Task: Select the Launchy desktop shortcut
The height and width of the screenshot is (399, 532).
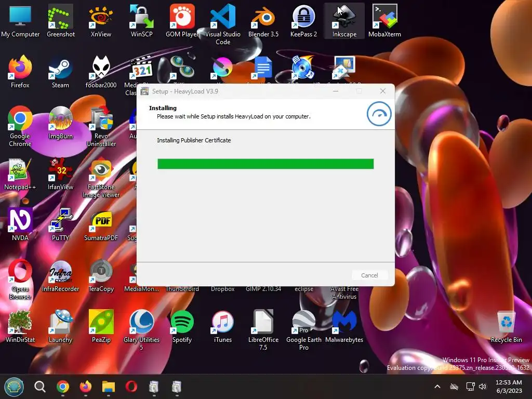Action: (60, 326)
